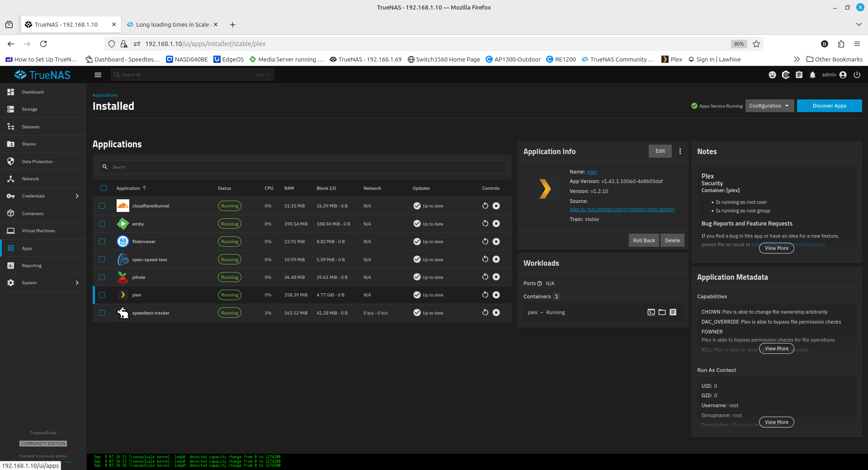The height and width of the screenshot is (470, 868).
Task: Open the three-dot menu in Application Info
Action: pos(680,151)
